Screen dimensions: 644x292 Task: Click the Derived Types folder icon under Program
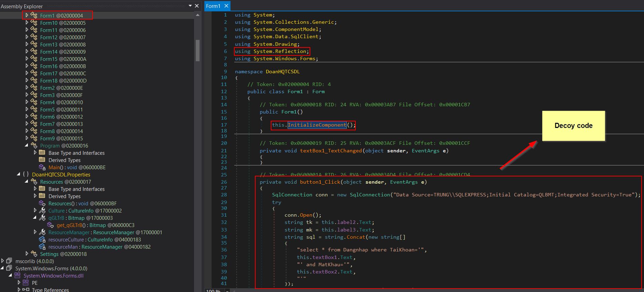(x=42, y=160)
